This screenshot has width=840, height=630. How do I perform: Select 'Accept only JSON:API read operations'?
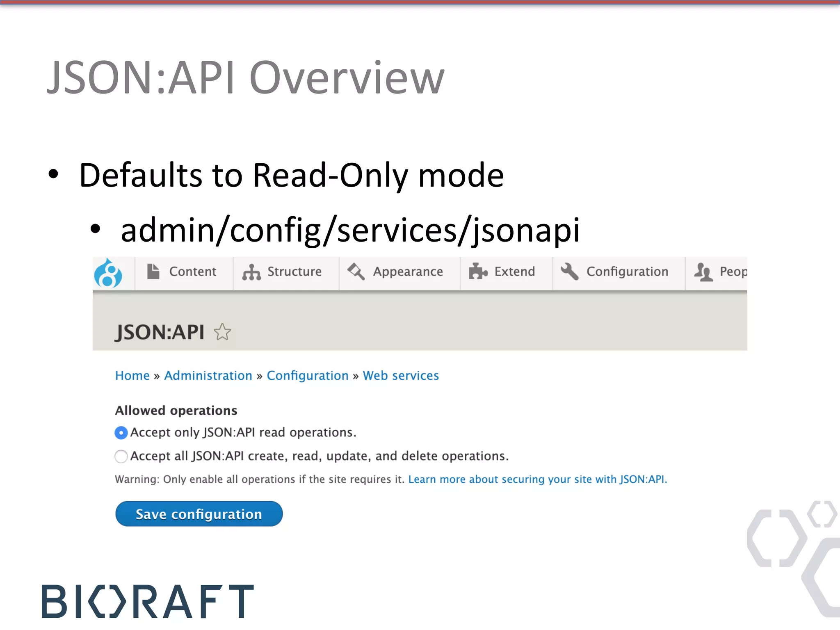tap(121, 433)
